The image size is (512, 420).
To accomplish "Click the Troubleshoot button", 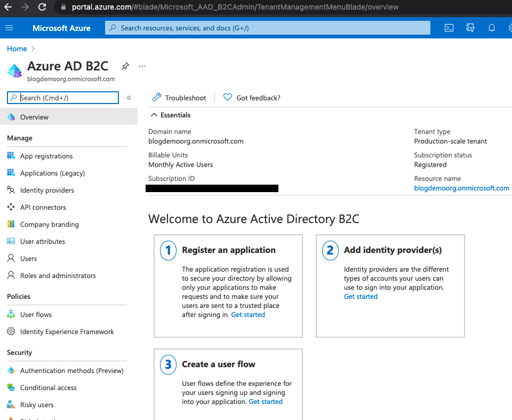I will 179,98.
